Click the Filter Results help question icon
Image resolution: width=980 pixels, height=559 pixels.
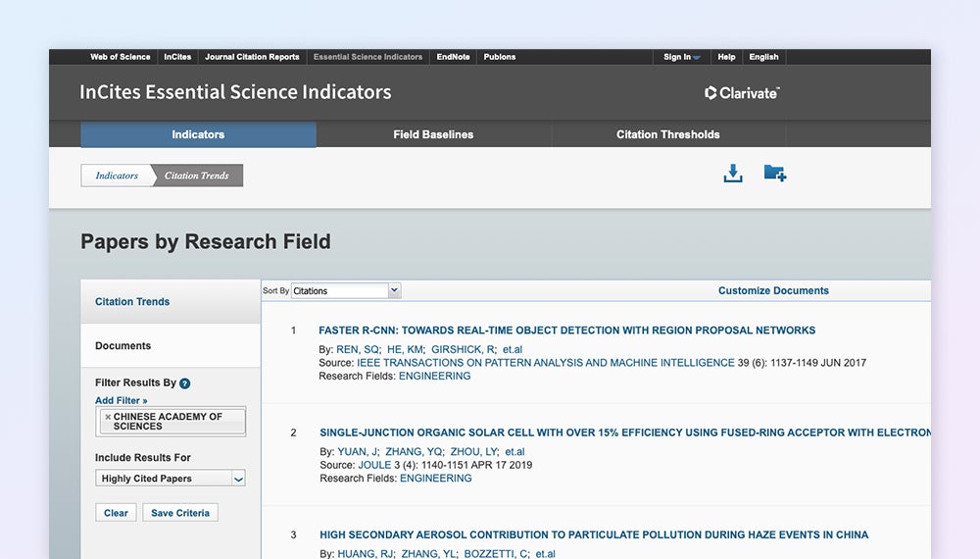[x=184, y=383]
